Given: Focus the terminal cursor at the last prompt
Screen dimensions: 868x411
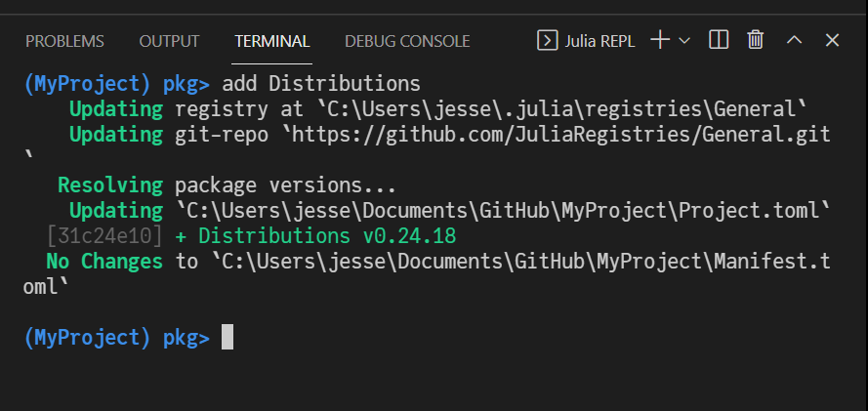Looking at the screenshot, I should [x=227, y=338].
